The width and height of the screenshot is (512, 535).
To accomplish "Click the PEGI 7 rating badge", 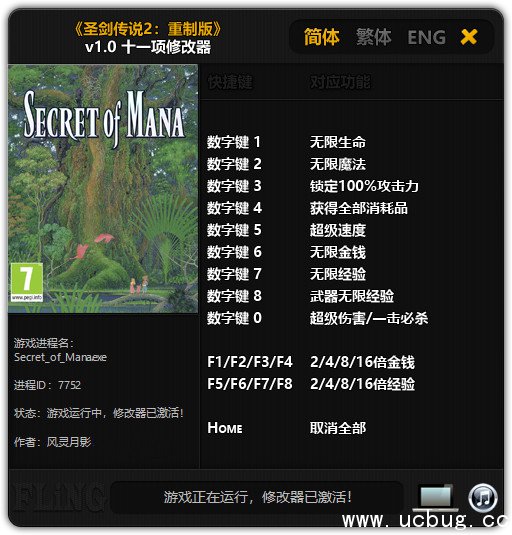I will 27,282.
